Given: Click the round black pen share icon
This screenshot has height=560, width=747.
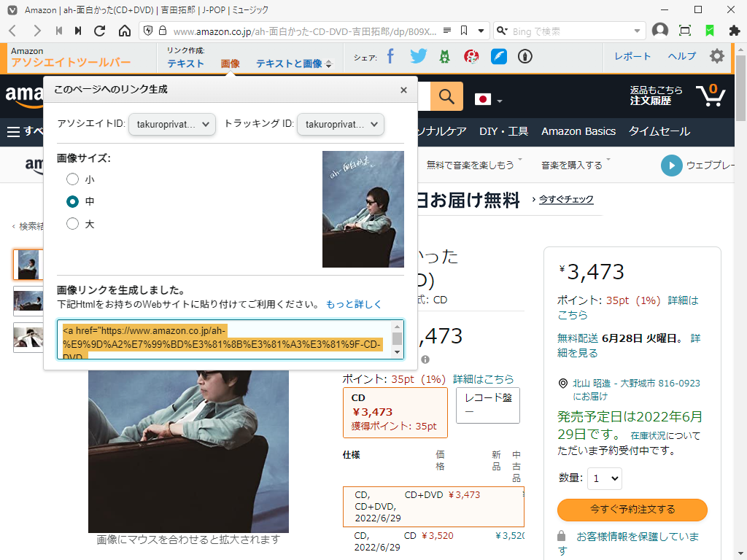Looking at the screenshot, I should click(525, 57).
